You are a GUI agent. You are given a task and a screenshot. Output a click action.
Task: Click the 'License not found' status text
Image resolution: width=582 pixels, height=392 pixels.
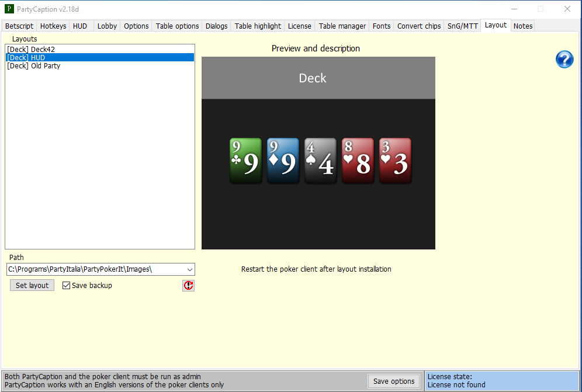pyautogui.click(x=456, y=385)
